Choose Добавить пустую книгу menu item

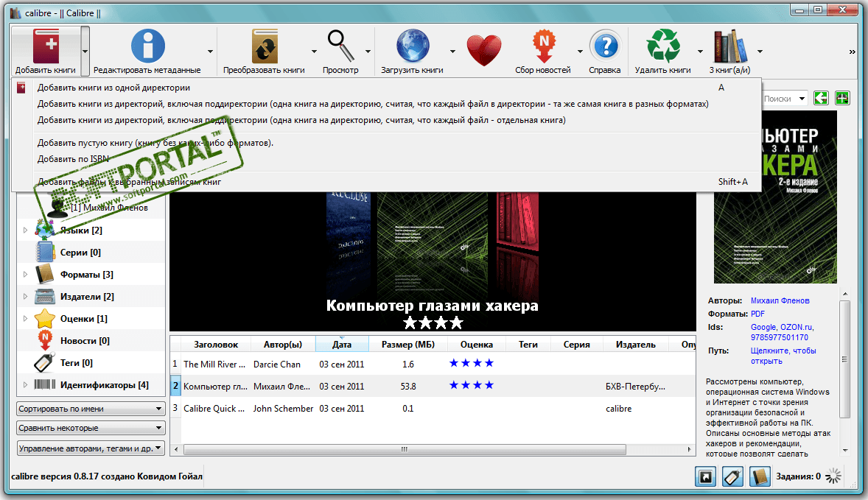[x=386, y=143]
